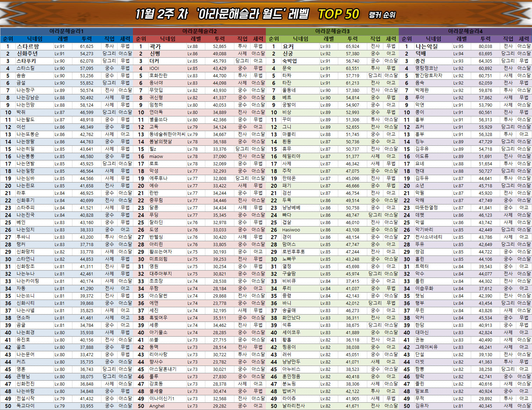
Task: Click 세력 column header under 아라문해슬라4
Action: tap(524, 39)
